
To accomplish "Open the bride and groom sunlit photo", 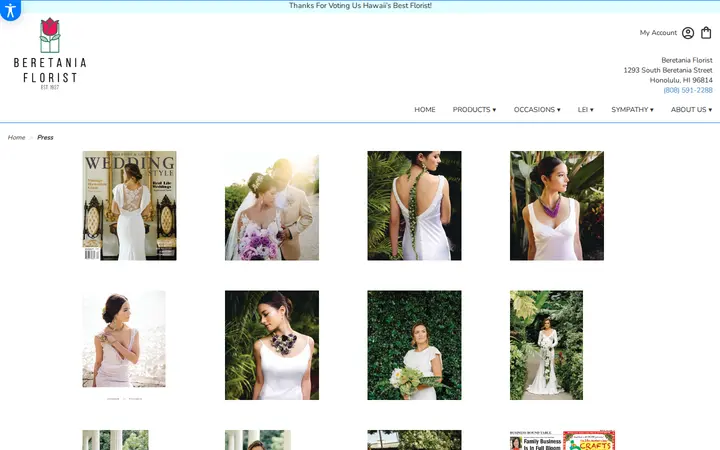I will (x=272, y=206).
